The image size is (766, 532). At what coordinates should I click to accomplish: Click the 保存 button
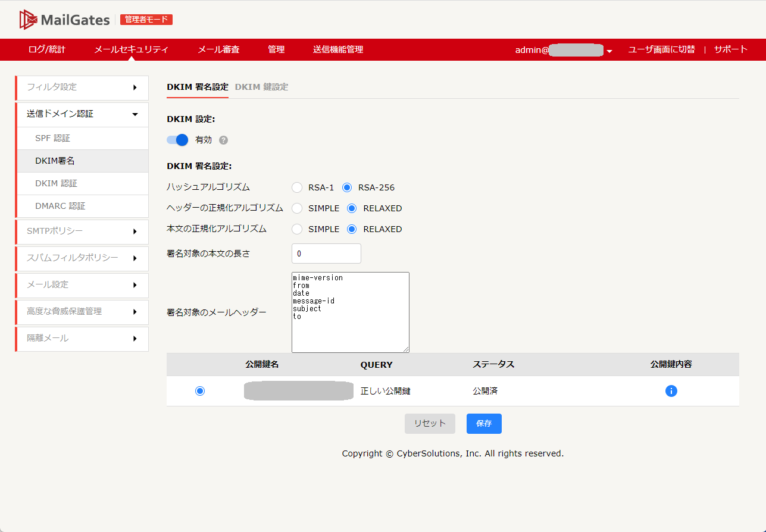(x=484, y=424)
